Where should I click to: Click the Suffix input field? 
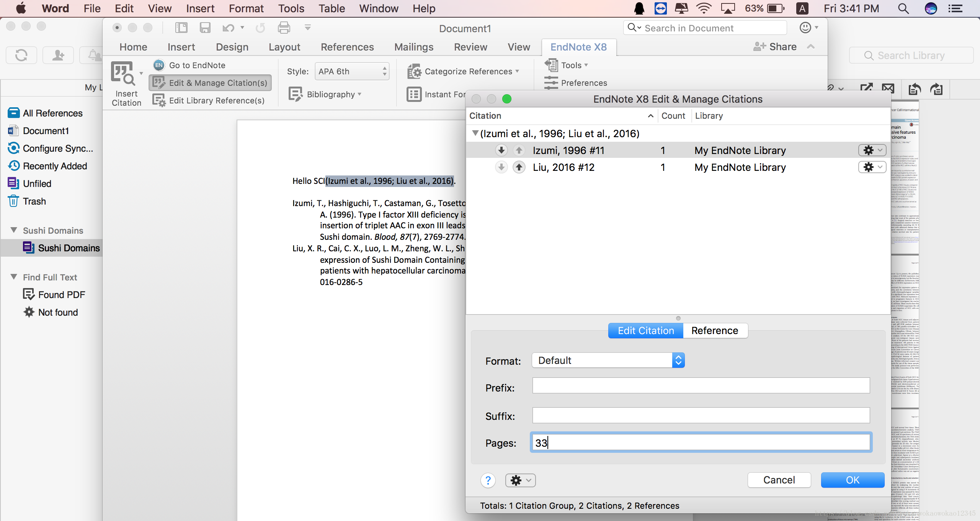(701, 416)
